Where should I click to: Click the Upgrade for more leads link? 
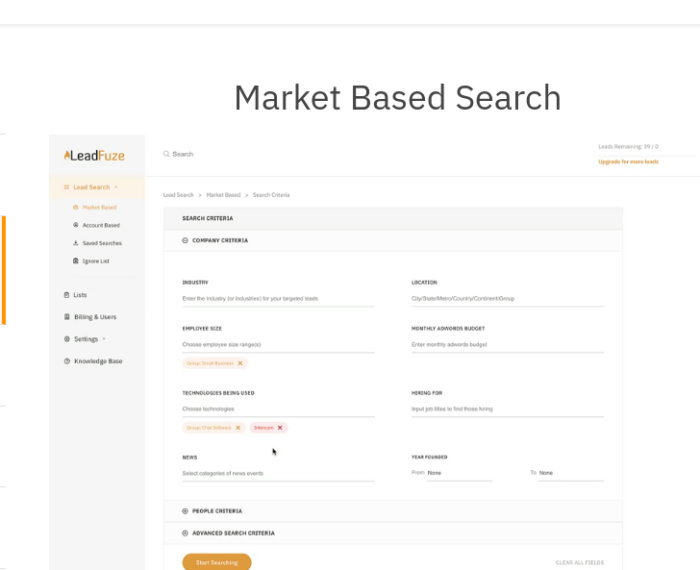(x=628, y=161)
